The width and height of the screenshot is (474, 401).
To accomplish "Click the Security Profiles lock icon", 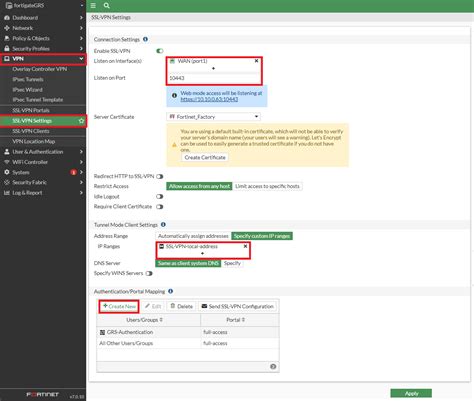I will click(7, 49).
